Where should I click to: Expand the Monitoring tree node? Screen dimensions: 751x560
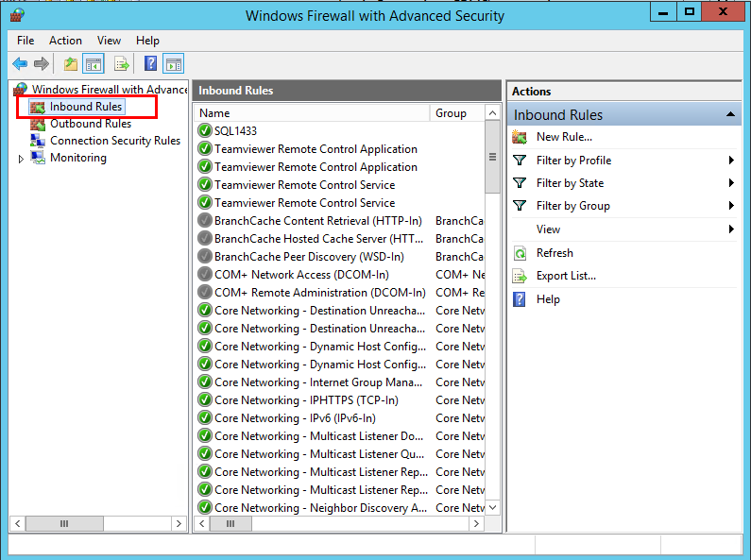(22, 159)
